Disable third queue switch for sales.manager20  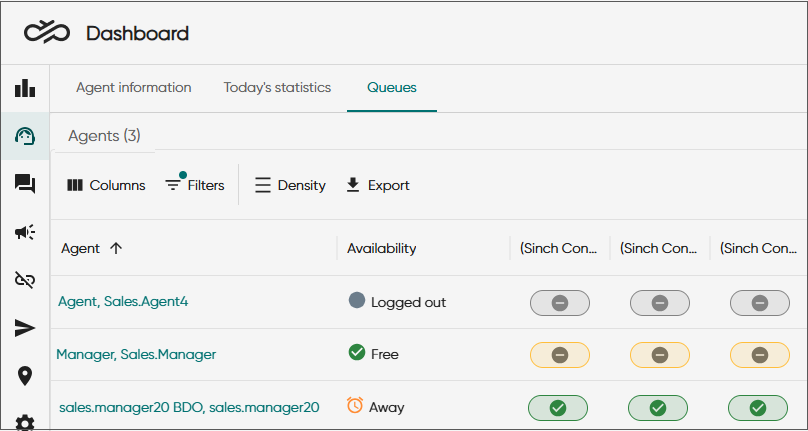758,408
